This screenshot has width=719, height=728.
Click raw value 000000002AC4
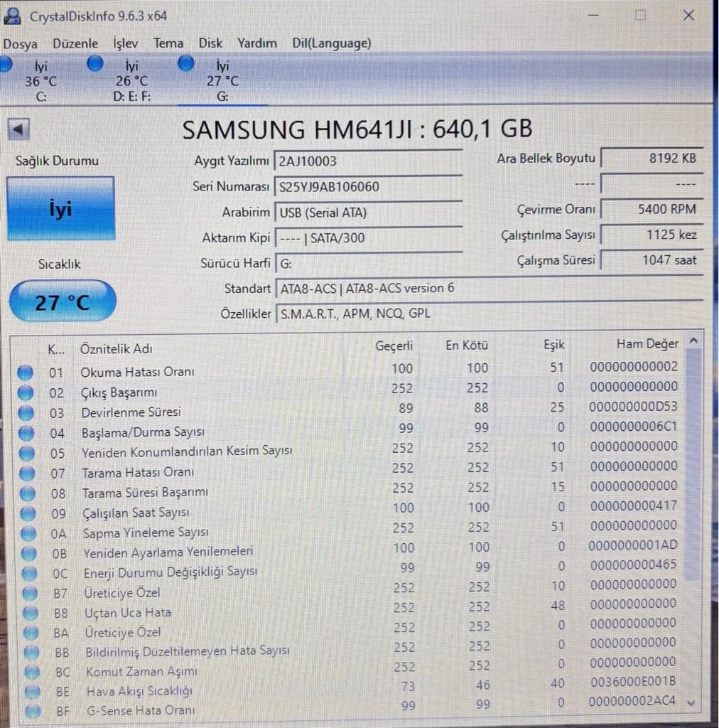pyautogui.click(x=632, y=701)
